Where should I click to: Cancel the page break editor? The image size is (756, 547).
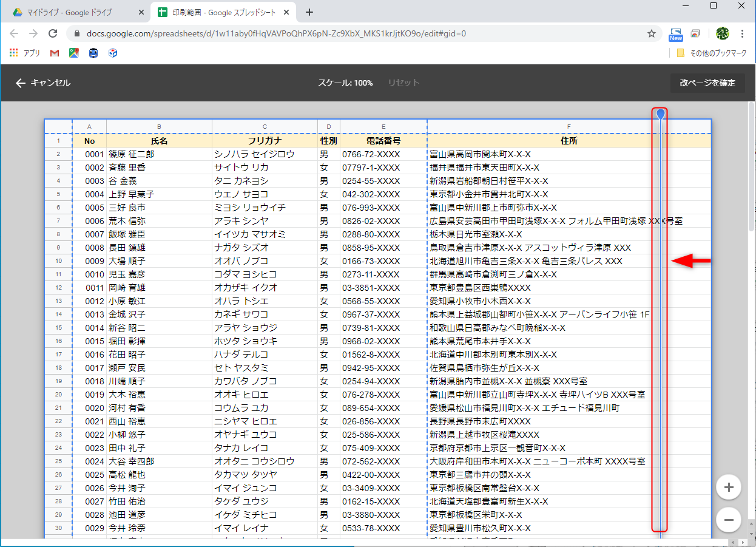click(42, 83)
